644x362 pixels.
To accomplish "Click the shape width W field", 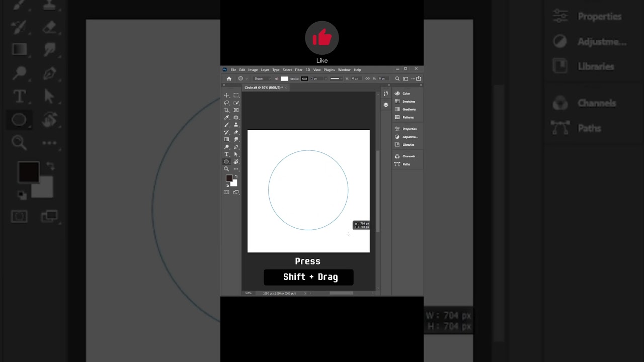I will pos(357,78).
